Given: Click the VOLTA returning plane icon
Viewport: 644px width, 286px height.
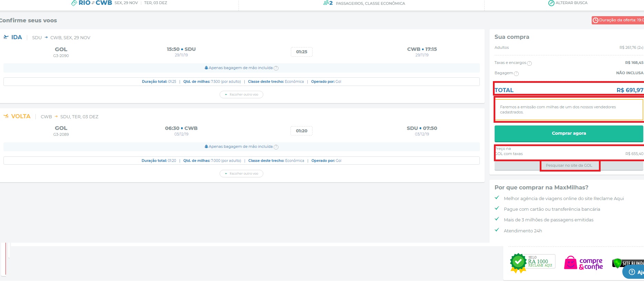Looking at the screenshot, I should 6,116.
